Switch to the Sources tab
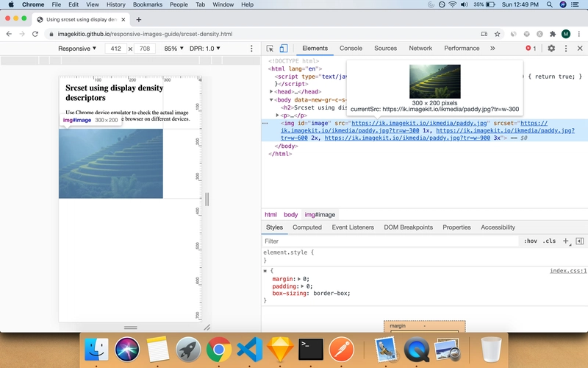 [x=385, y=49]
